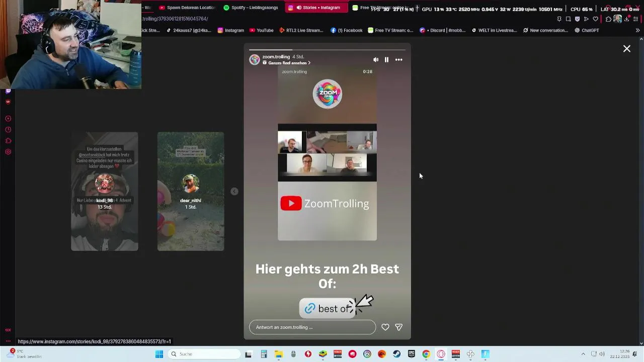Open File Explorer from taskbar
Screen dimensions: 644x362
[278, 354]
